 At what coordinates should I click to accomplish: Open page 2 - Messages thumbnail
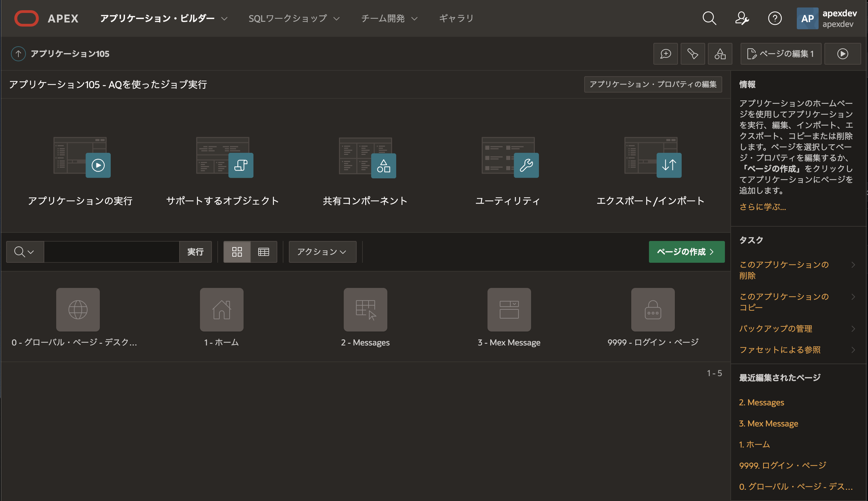(365, 310)
